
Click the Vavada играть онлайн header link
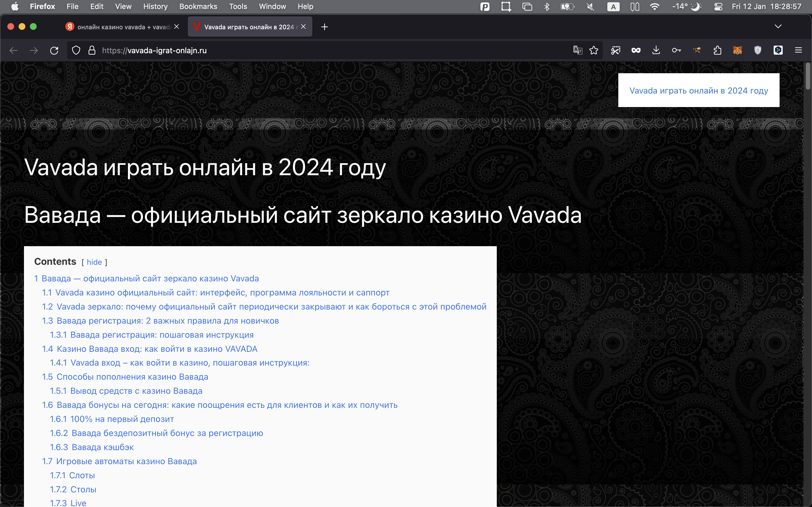pos(699,90)
